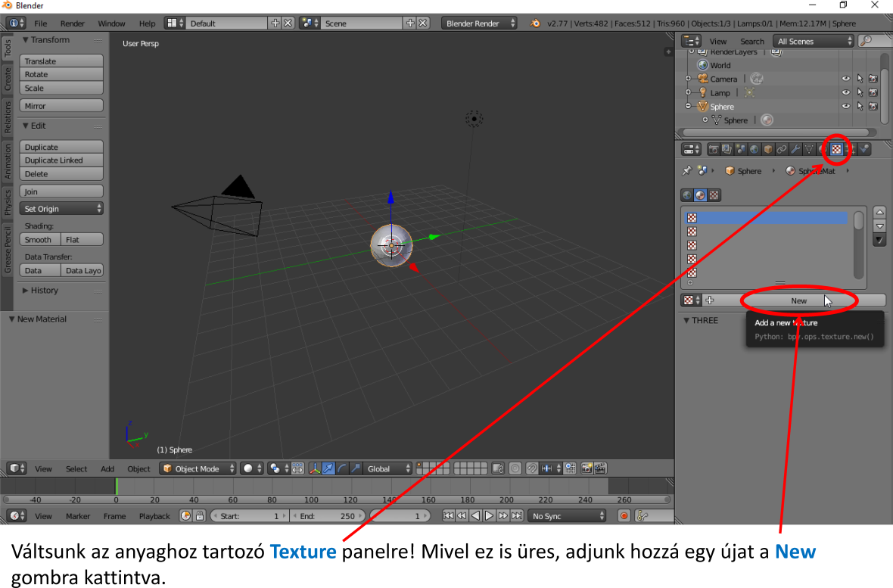Show material textures in texture type selector
This screenshot has width=893, height=588.
point(701,195)
